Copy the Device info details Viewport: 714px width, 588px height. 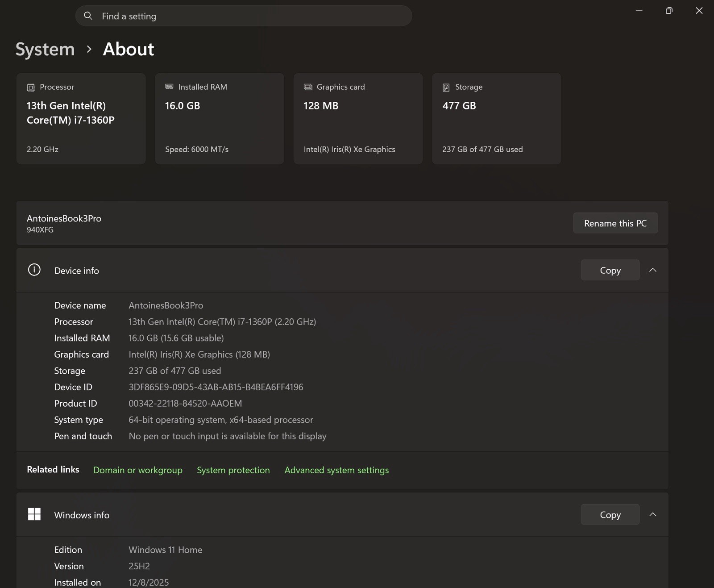click(x=610, y=270)
